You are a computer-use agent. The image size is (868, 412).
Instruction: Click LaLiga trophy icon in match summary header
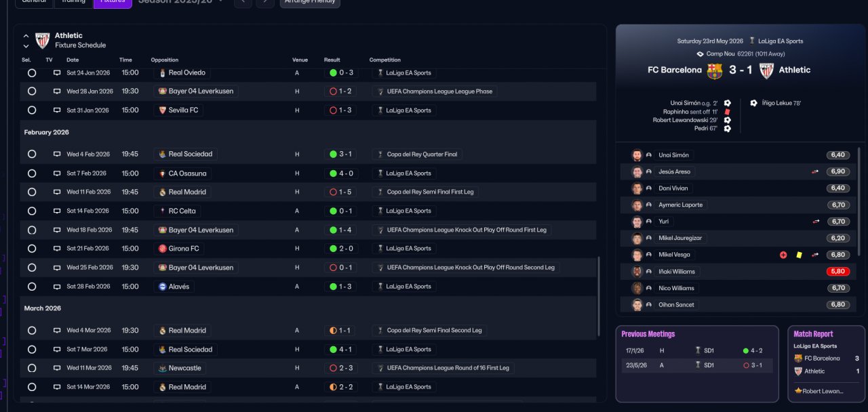[752, 41]
